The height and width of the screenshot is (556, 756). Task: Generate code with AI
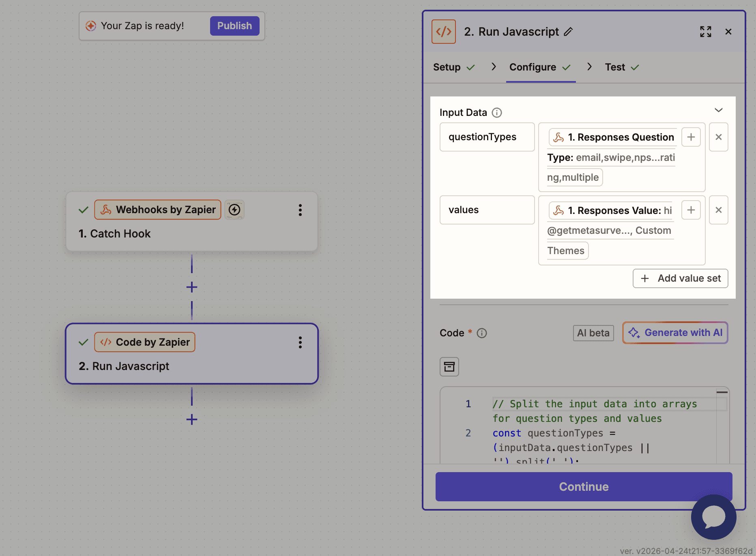[675, 333]
